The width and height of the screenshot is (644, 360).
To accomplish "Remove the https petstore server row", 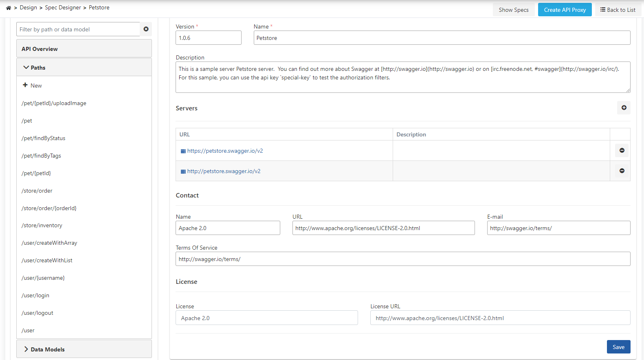I will (622, 151).
